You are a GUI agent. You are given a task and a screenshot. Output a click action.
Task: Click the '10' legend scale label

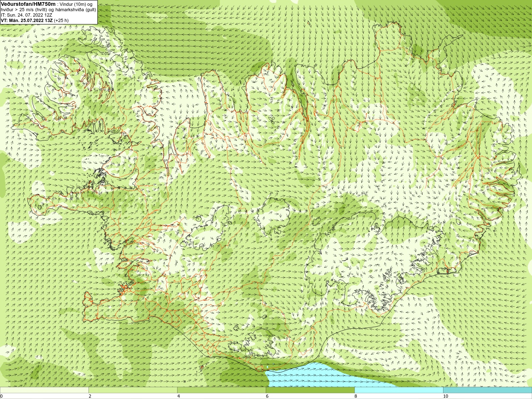[x=446, y=396]
